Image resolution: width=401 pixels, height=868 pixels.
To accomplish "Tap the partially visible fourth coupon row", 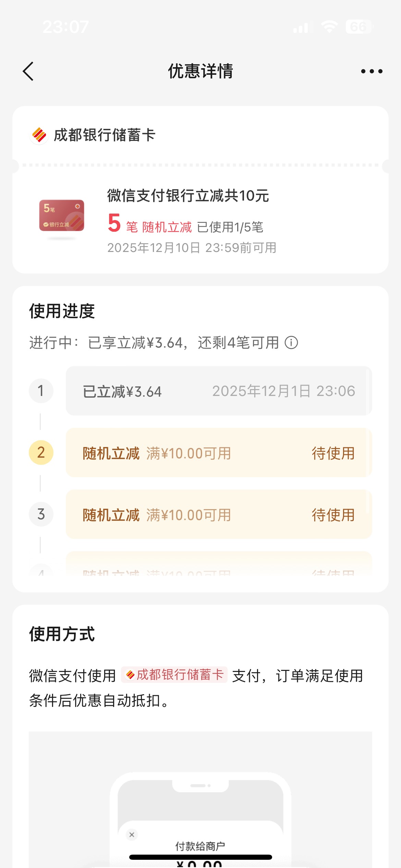I will [x=219, y=566].
